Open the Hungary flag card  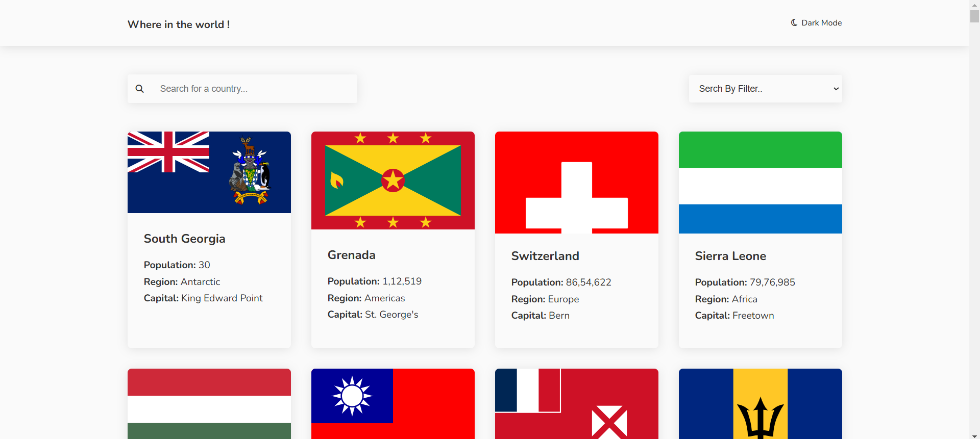[x=209, y=403]
